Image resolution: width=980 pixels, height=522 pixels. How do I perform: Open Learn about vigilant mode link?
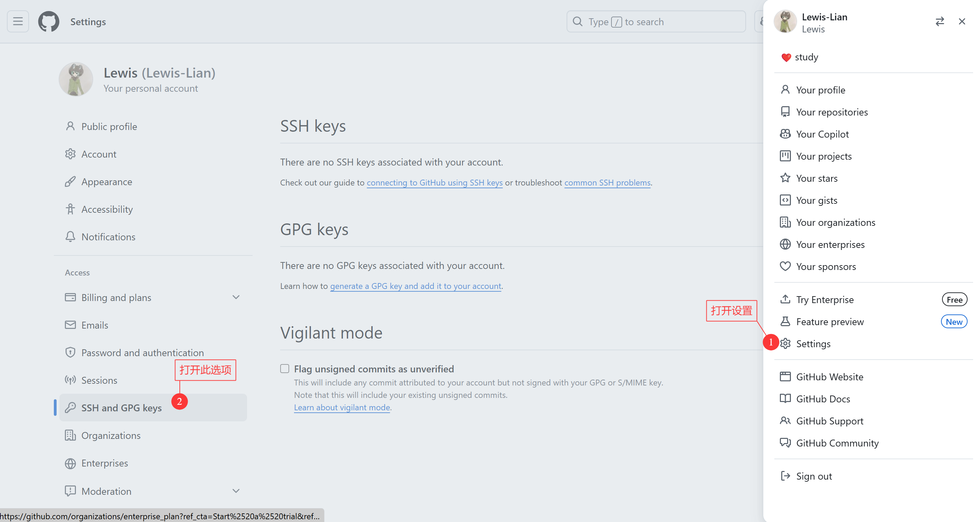342,407
